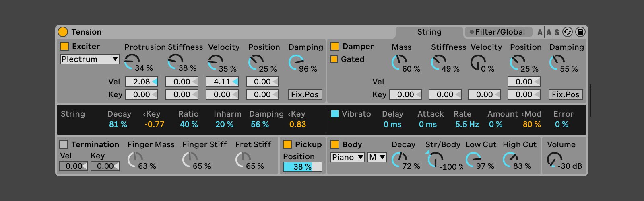Switch to the String tab
The height and width of the screenshot is (201, 644).
point(429,32)
